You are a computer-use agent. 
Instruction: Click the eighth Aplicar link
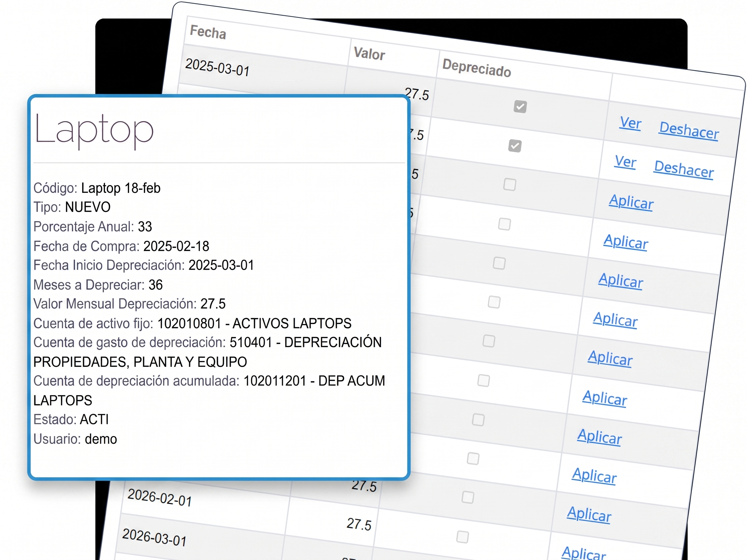(x=594, y=476)
